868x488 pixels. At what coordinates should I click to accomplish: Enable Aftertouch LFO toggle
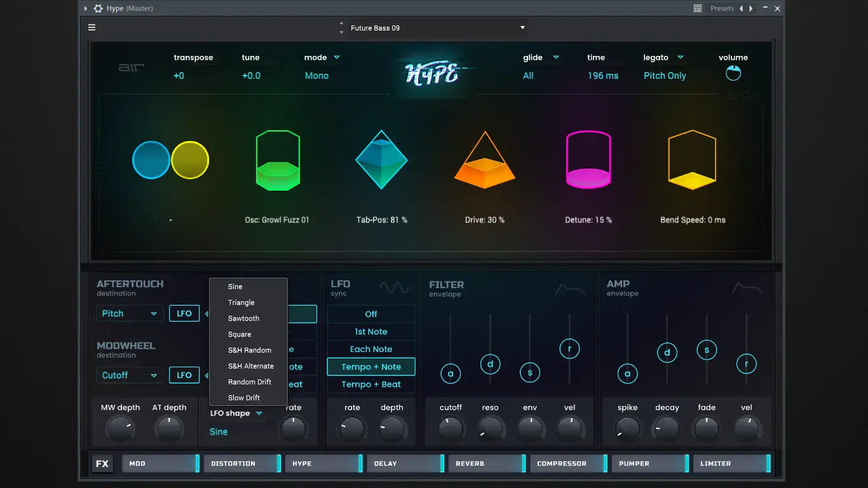(184, 313)
